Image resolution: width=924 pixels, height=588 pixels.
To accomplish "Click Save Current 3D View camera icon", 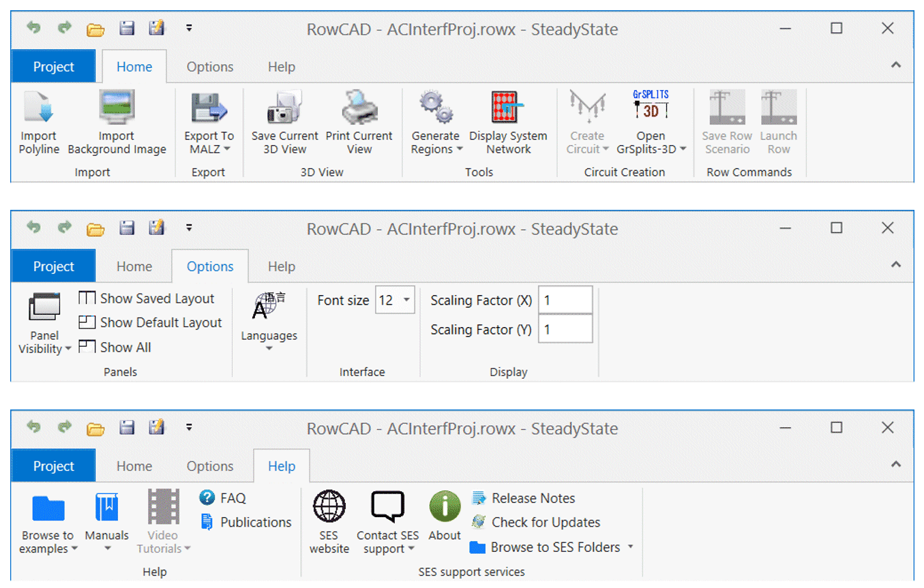I will tap(284, 108).
